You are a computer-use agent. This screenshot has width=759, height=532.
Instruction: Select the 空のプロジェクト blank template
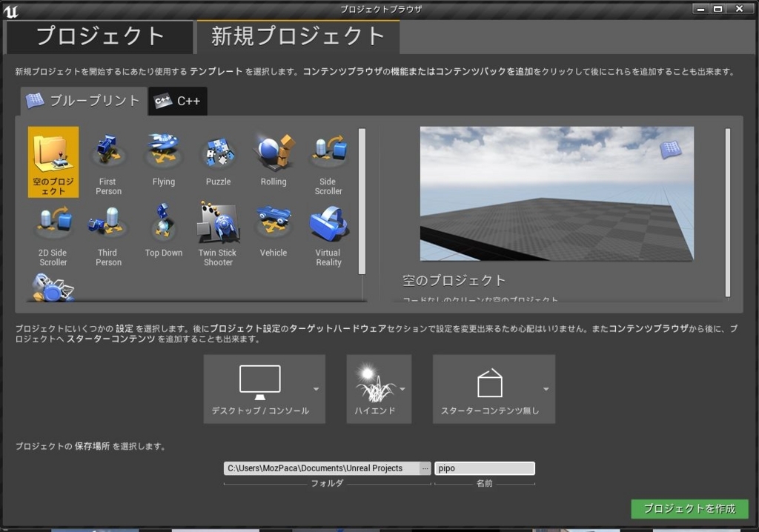coord(53,162)
